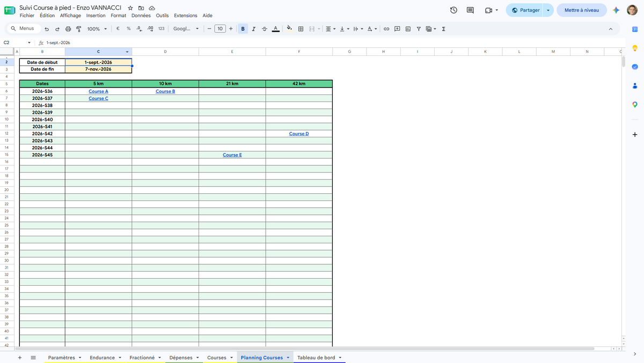Open Google Calendar in side panel
Viewport: 644px width, 363px height.
pos(635,28)
